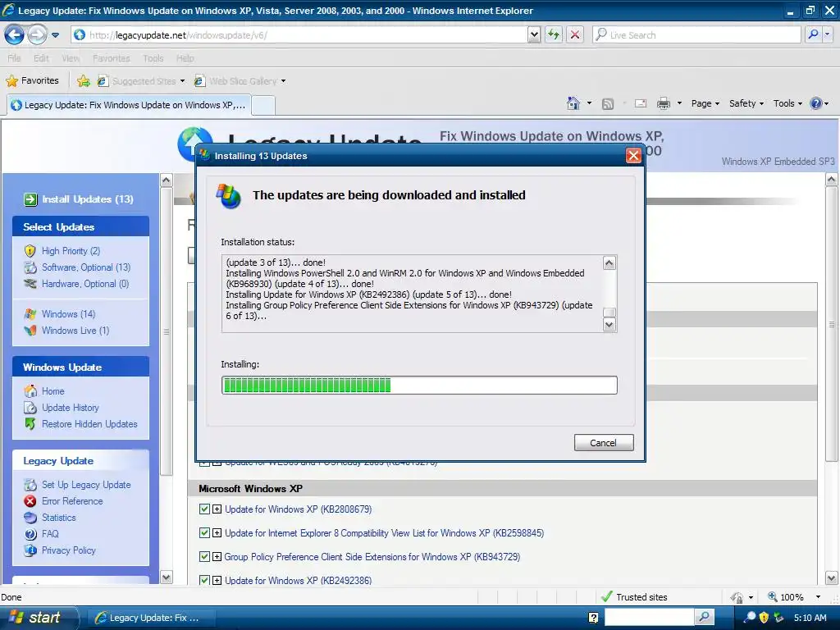
Task: Select the Legacy Update browser tab
Action: (129, 105)
